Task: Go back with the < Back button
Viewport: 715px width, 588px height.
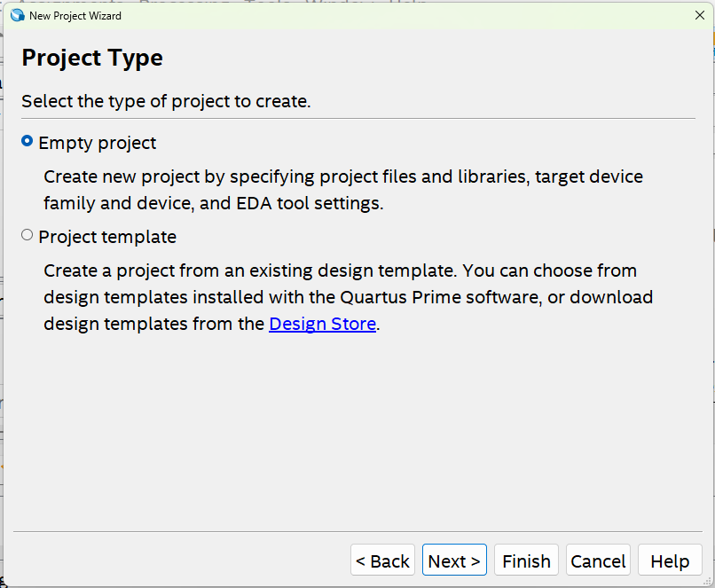Action: click(382, 561)
